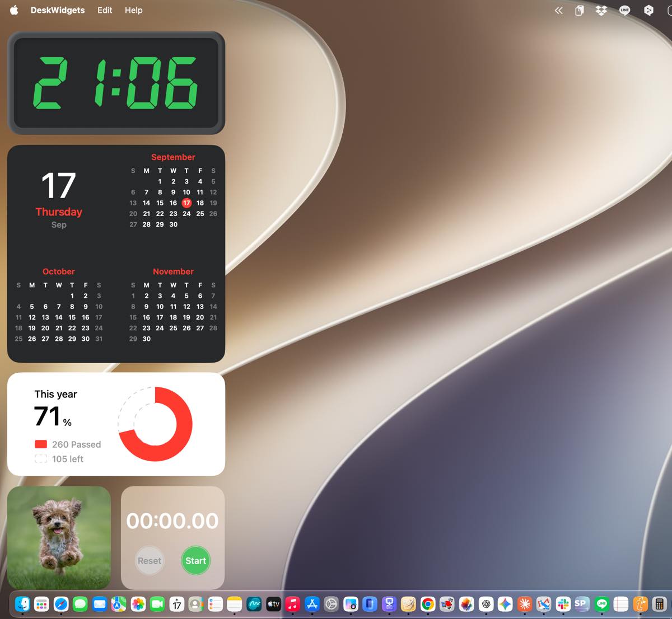This screenshot has height=619, width=672.
Task: Open Slack from the dock
Action: point(563,604)
